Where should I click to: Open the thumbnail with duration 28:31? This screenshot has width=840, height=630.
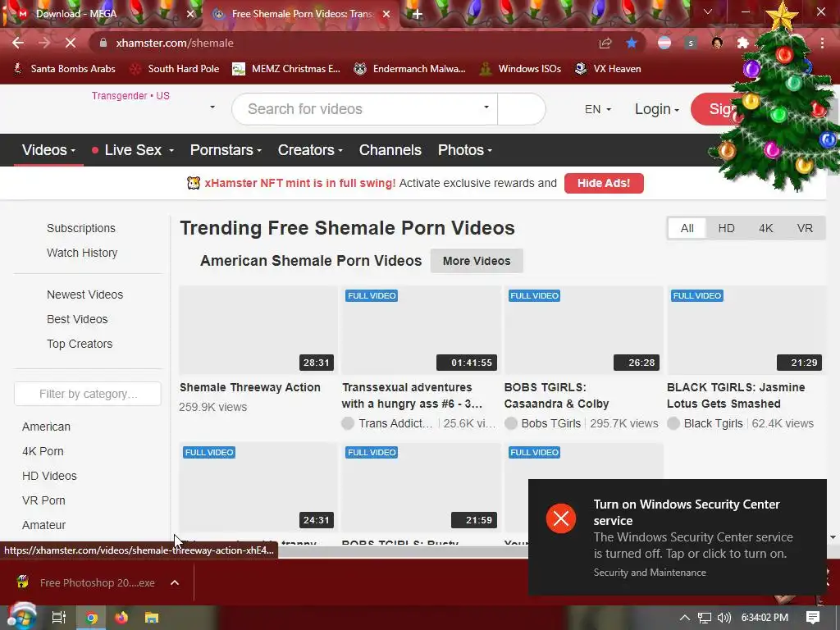pyautogui.click(x=258, y=330)
